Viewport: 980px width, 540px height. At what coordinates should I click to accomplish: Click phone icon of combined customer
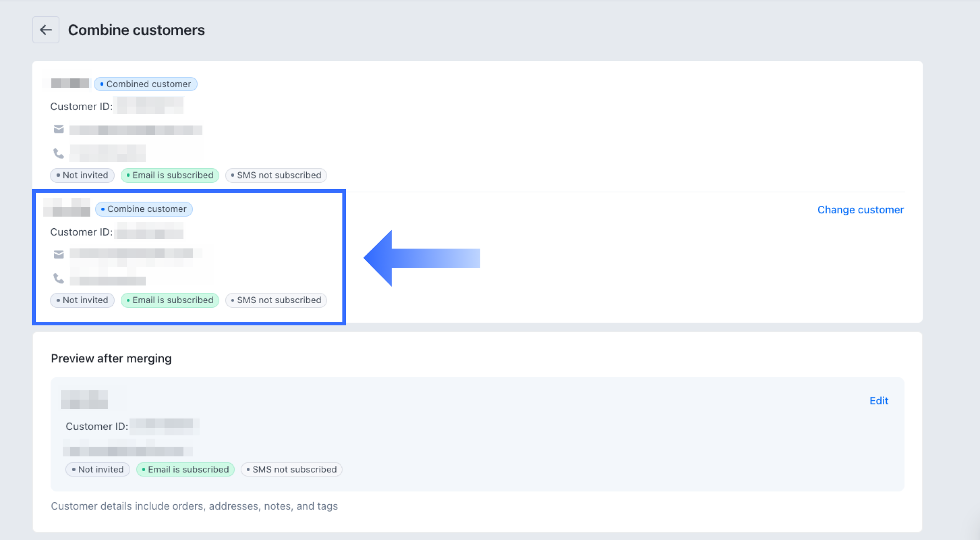pos(58,153)
